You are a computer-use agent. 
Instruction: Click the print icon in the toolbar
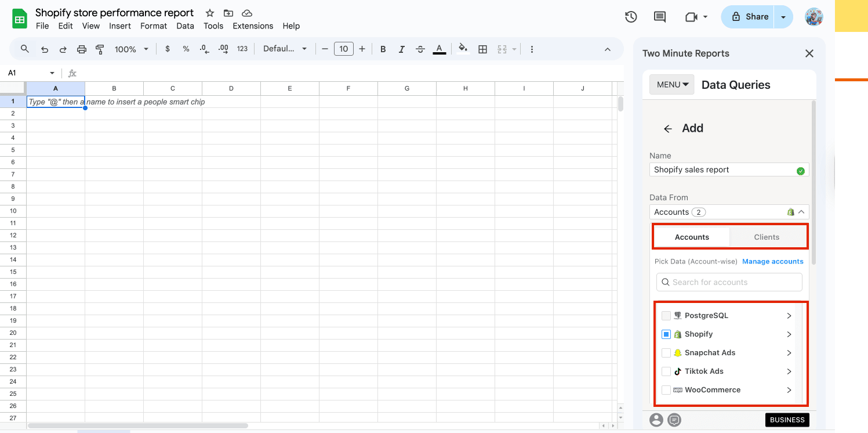(x=82, y=49)
